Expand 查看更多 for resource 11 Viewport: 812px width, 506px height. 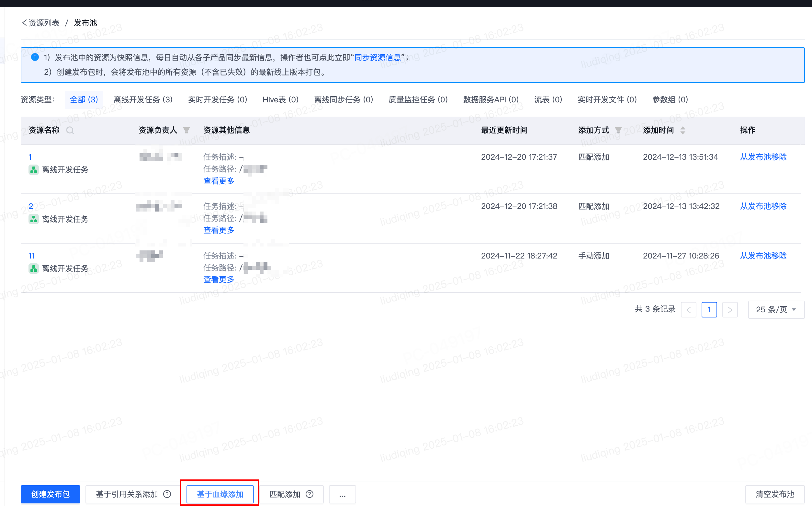(x=219, y=280)
